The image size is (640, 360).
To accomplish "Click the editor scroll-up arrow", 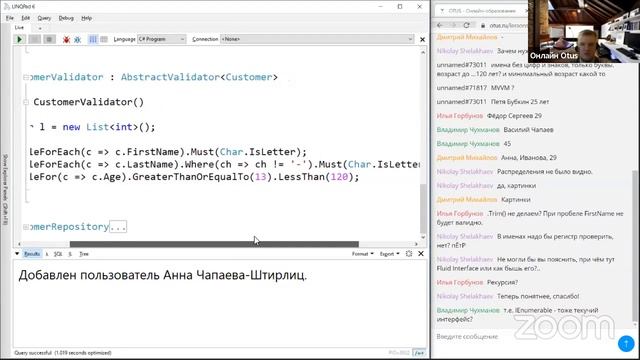I will click(x=423, y=52).
